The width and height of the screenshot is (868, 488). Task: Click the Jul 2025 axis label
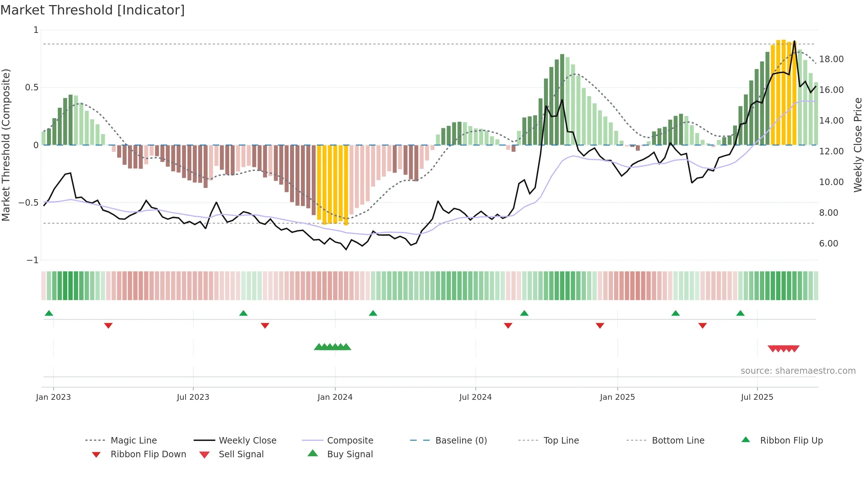(757, 397)
